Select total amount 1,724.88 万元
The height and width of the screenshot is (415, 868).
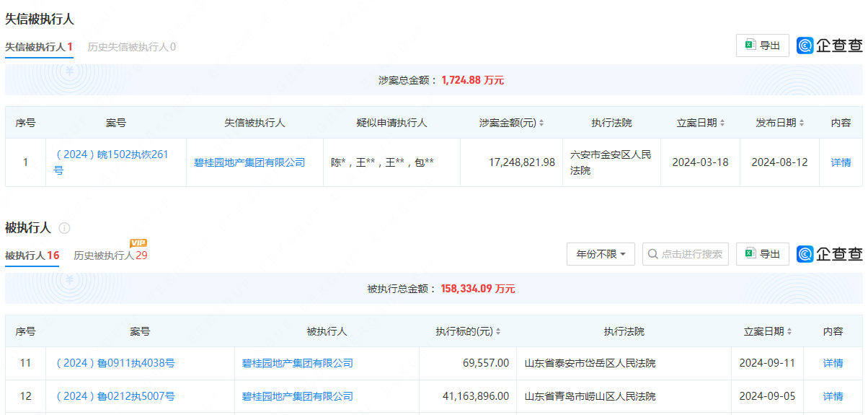point(473,80)
